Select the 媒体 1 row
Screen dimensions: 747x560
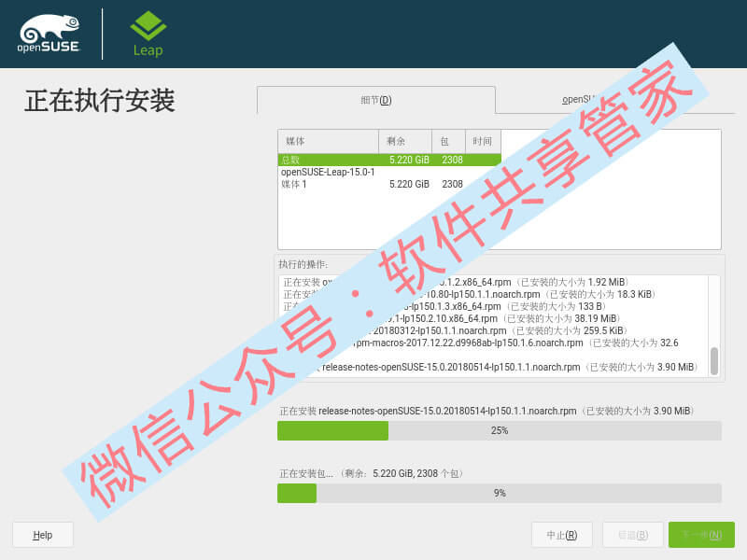click(x=389, y=184)
